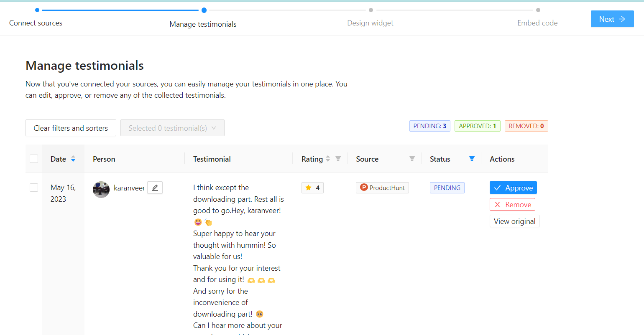This screenshot has width=644, height=335.
Task: Open the Status column filter funnel icon
Action: (472, 159)
